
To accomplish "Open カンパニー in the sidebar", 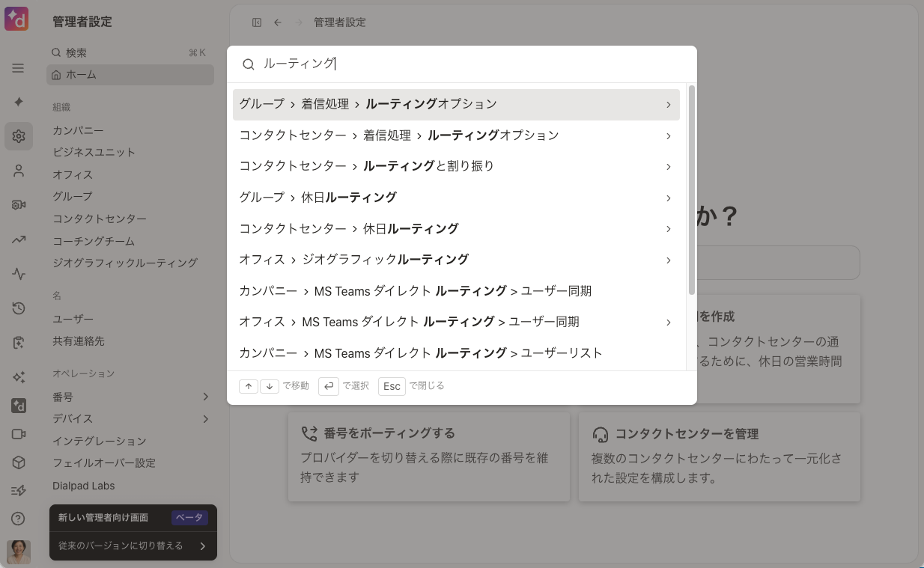I will (79, 130).
